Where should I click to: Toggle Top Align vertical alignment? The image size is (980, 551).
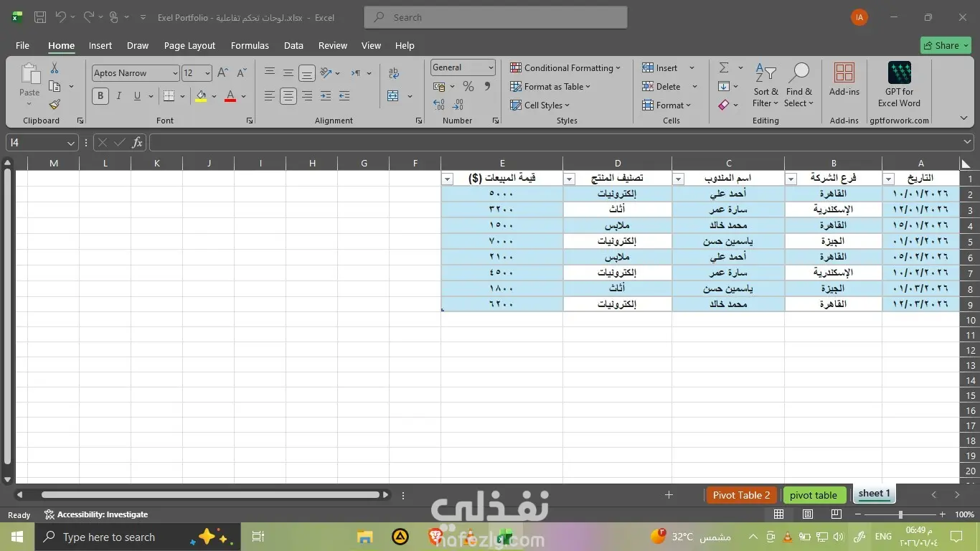[270, 73]
